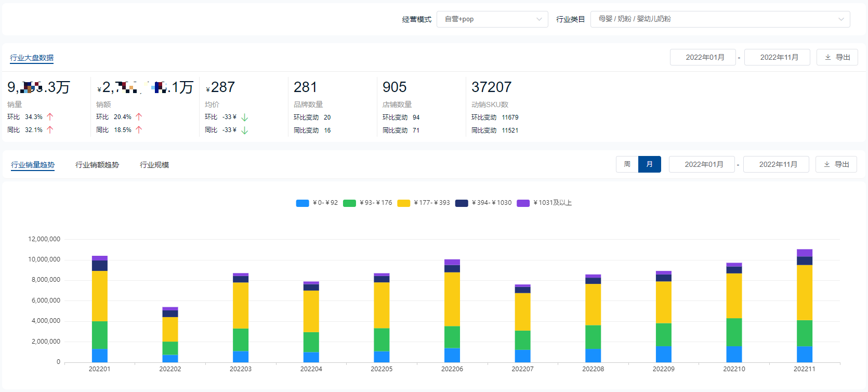
Task: Click the chart's 2022年11月 end date field
Action: (776, 164)
